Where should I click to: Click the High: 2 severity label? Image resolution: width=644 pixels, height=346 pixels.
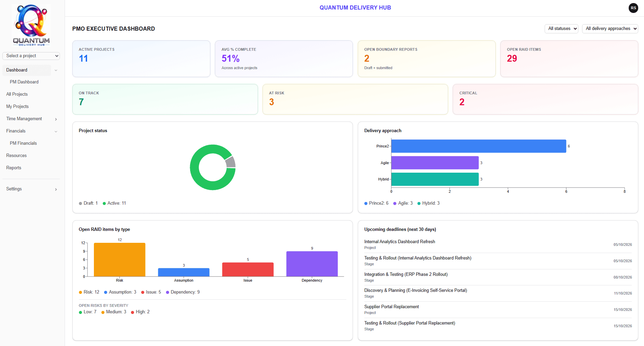(140, 312)
